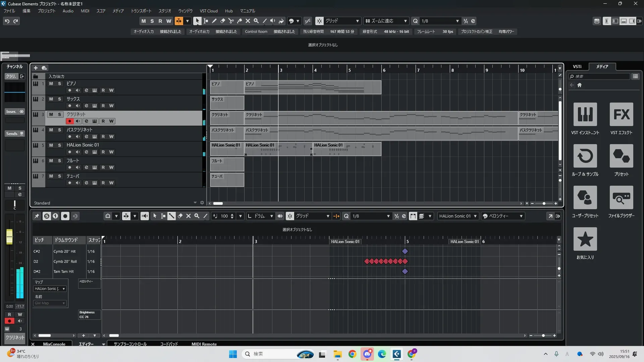Expand the HALion Sonic drum map dropdown
This screenshot has width=644, height=362.
(63, 289)
